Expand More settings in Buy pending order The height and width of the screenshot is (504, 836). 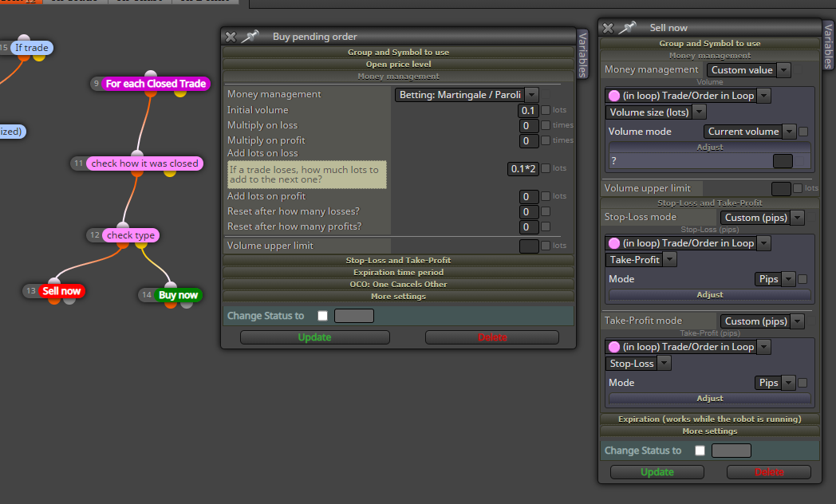coord(398,296)
